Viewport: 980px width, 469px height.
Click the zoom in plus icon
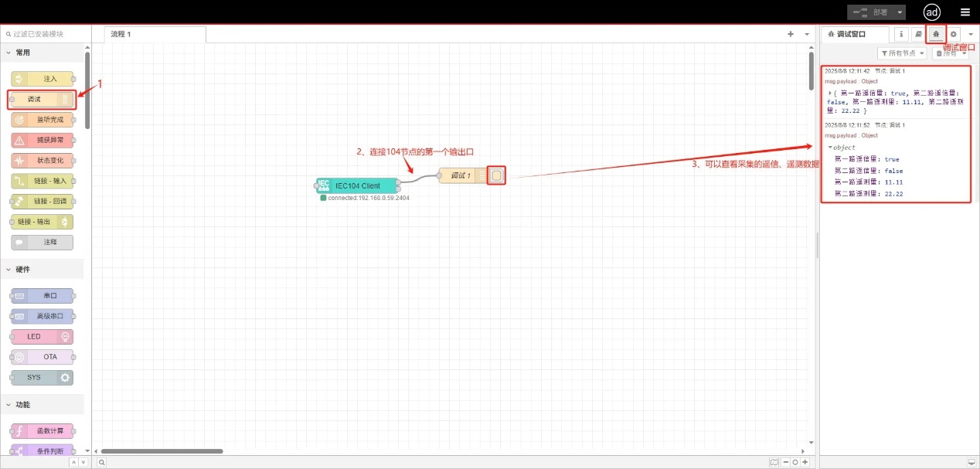(805, 462)
